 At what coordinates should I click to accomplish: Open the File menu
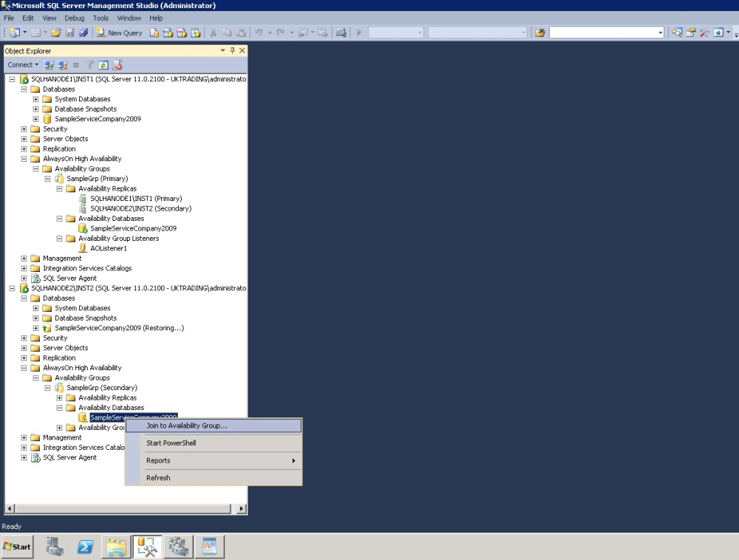9,18
